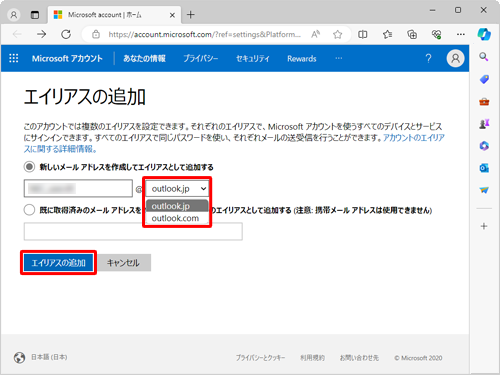Launch Copilot from the toolbar

tap(484, 34)
